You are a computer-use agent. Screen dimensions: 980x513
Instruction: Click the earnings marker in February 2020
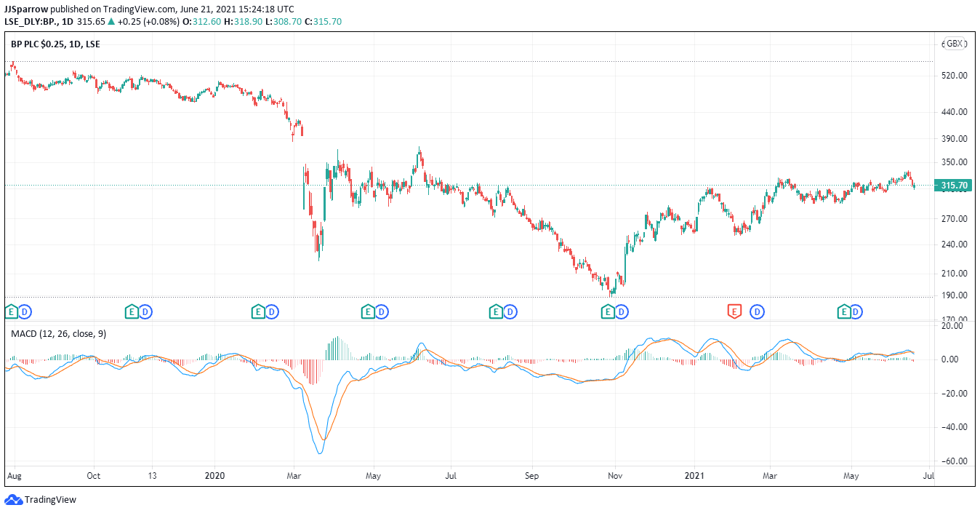pyautogui.click(x=258, y=312)
